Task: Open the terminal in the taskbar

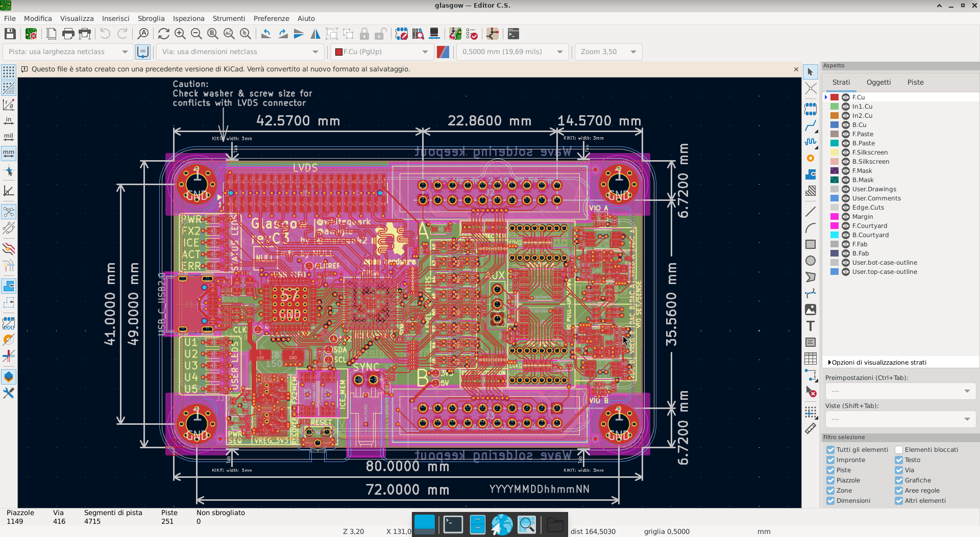Action: point(453,524)
